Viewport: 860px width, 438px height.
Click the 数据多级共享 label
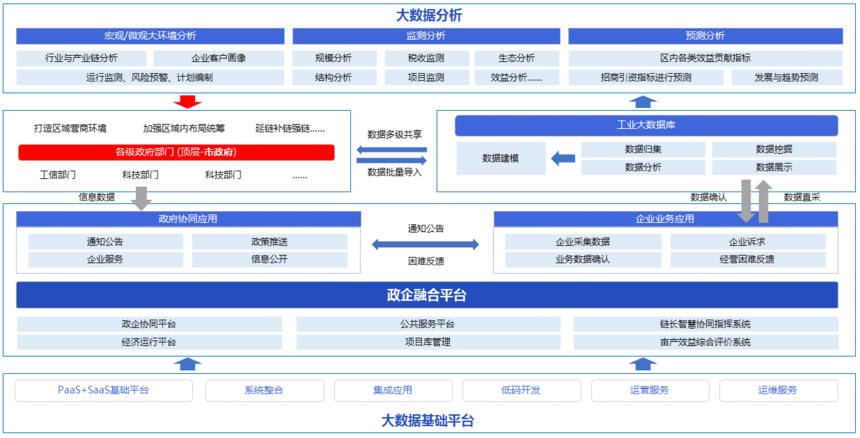point(395,134)
